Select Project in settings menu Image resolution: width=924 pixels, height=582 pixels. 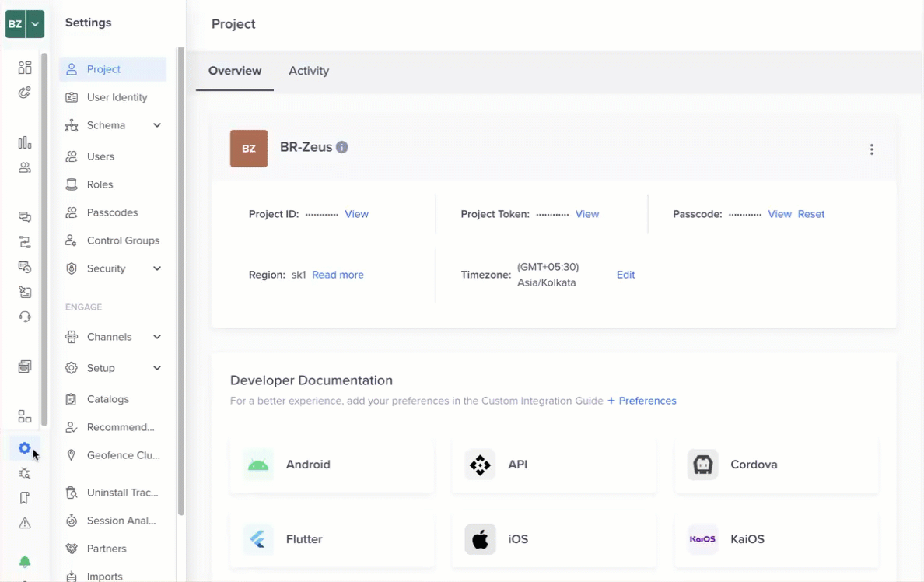[x=113, y=69]
